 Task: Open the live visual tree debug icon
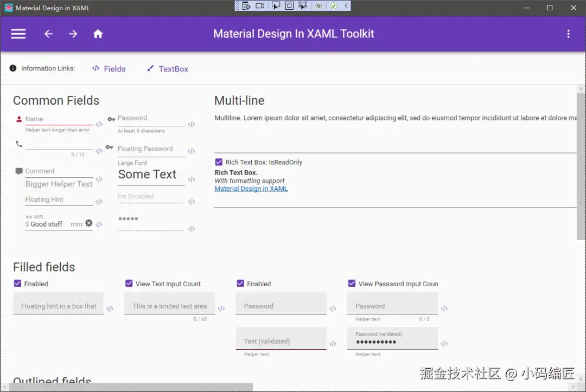coord(246,5)
